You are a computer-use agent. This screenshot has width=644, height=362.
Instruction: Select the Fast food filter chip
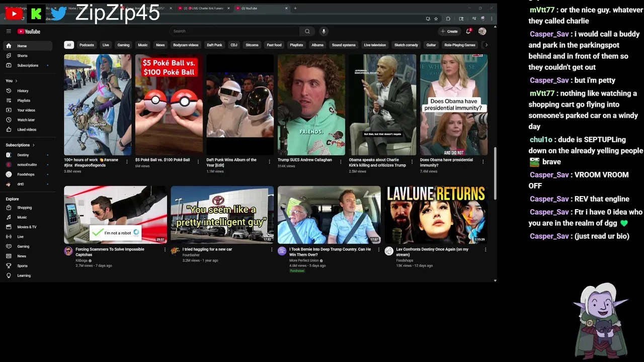(x=274, y=45)
